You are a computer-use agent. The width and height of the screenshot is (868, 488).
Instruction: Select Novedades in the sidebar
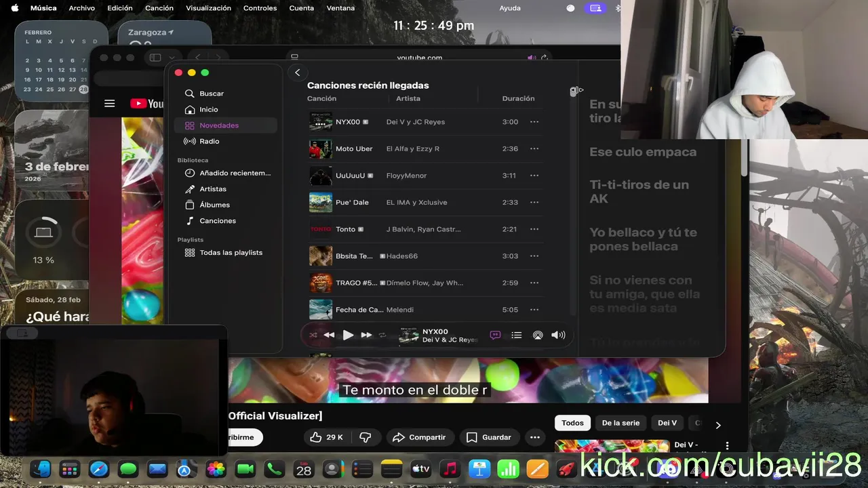tap(225, 125)
